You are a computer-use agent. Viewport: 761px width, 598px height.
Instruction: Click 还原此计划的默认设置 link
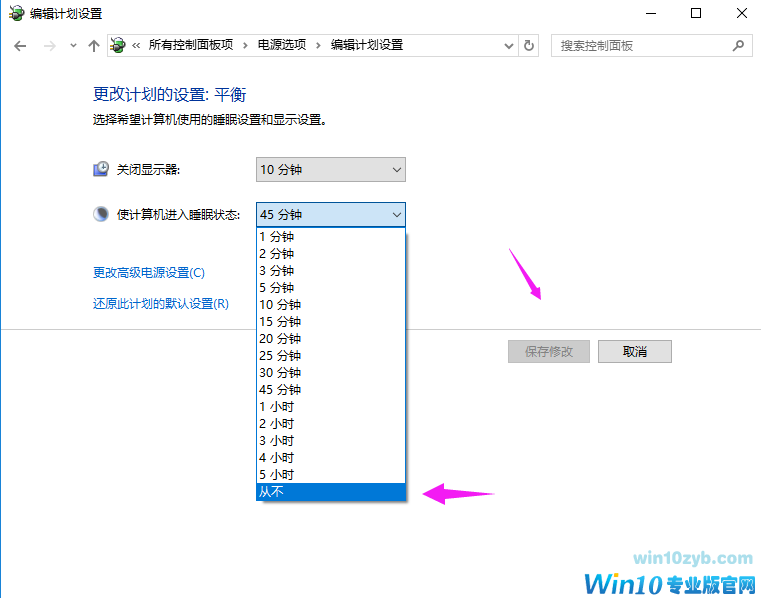(160, 304)
